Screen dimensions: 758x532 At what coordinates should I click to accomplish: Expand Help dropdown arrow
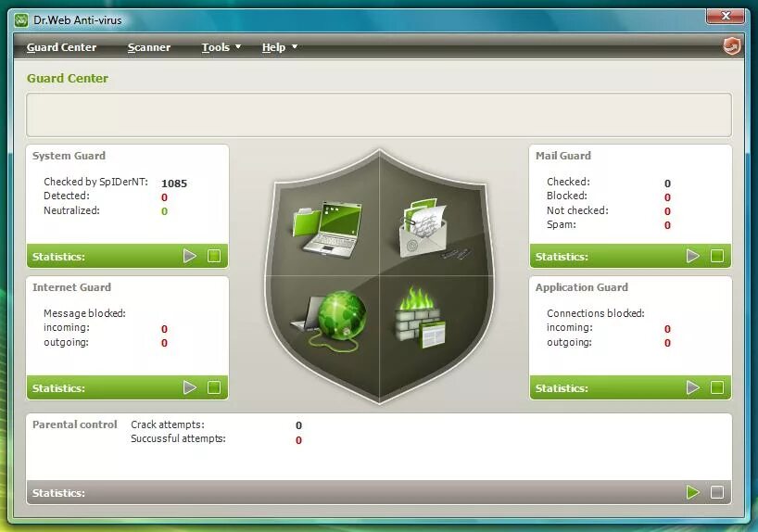point(295,47)
